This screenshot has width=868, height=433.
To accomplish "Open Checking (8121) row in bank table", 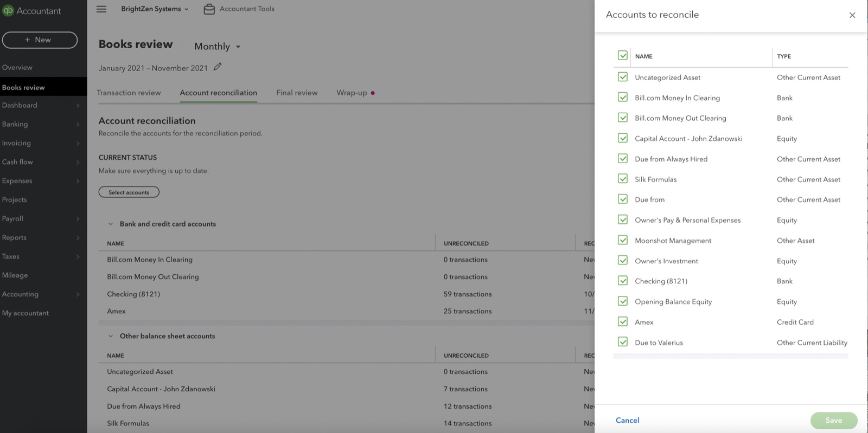I will click(x=133, y=294).
